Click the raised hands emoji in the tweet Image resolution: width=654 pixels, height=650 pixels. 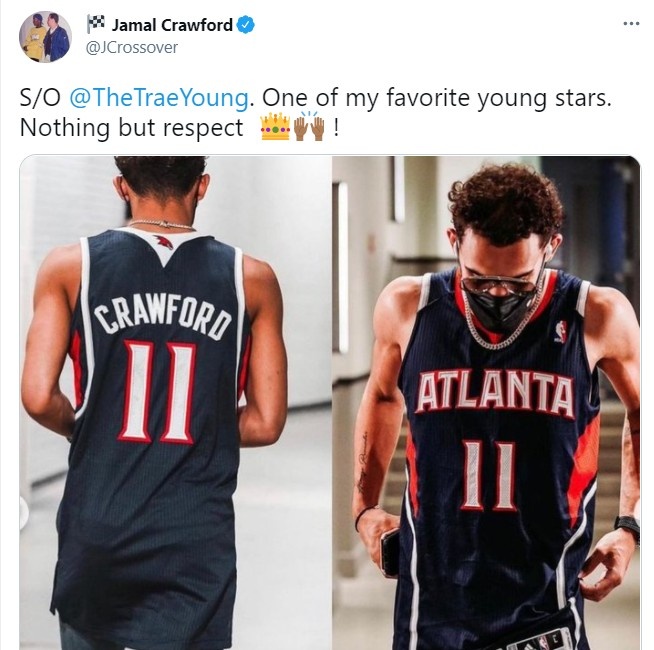(x=309, y=126)
